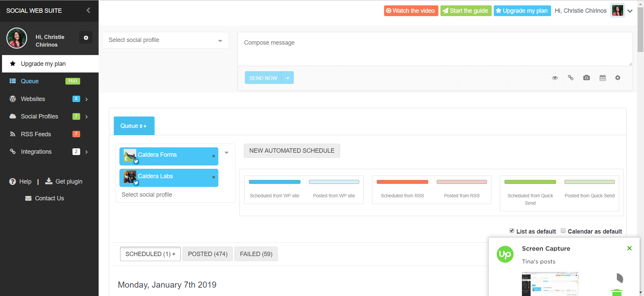Attach an image with the camera icon
Viewport: 644px width, 296px height.
pyautogui.click(x=586, y=78)
